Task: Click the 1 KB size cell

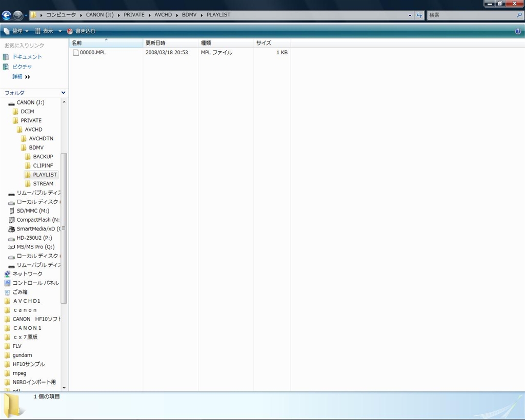Action: pos(282,52)
